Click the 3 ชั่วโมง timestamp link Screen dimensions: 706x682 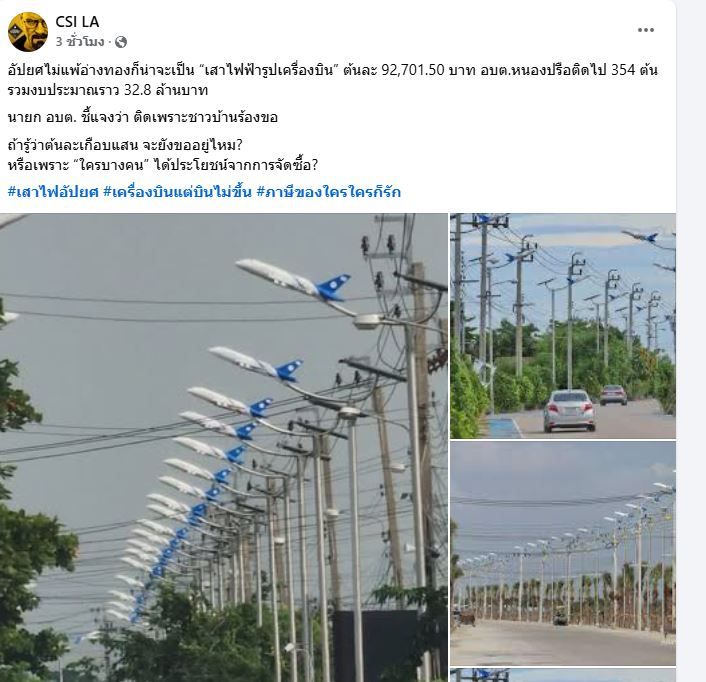[80, 42]
